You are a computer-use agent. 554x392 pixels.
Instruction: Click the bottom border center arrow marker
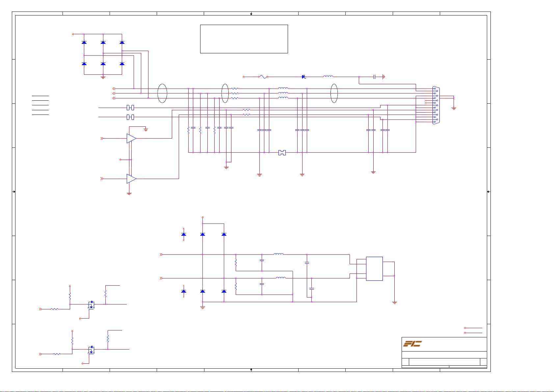pyautogui.click(x=251, y=370)
